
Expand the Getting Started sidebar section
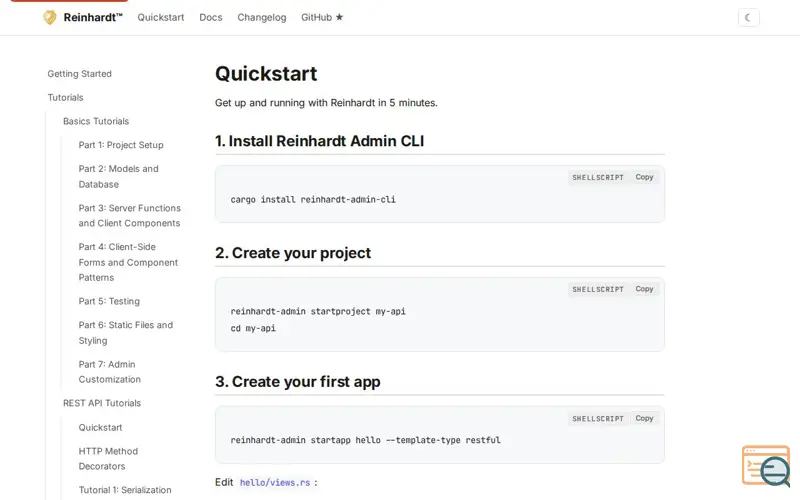click(x=80, y=74)
